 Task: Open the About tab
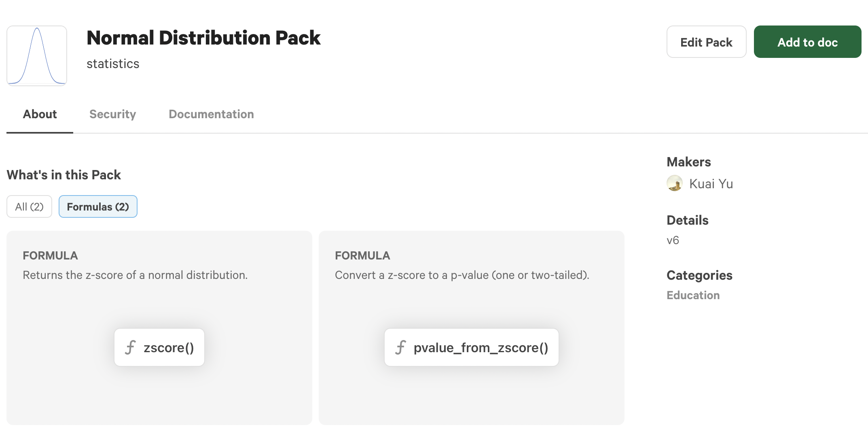click(40, 114)
